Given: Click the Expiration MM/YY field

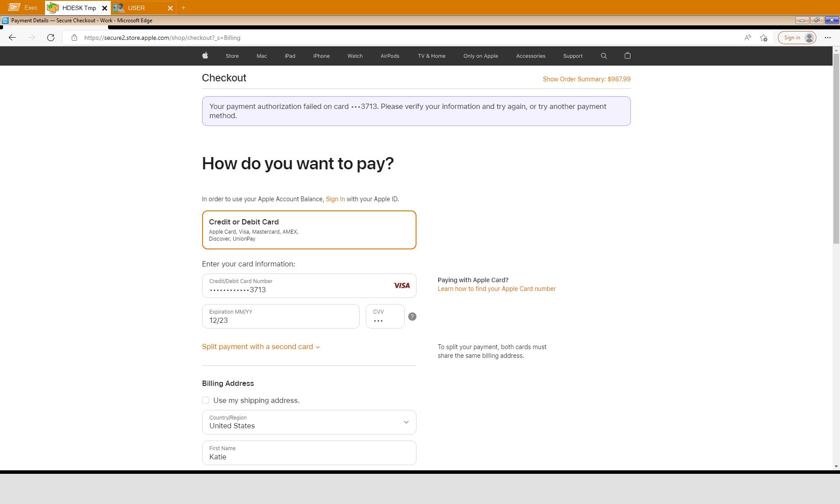Looking at the screenshot, I should click(280, 316).
